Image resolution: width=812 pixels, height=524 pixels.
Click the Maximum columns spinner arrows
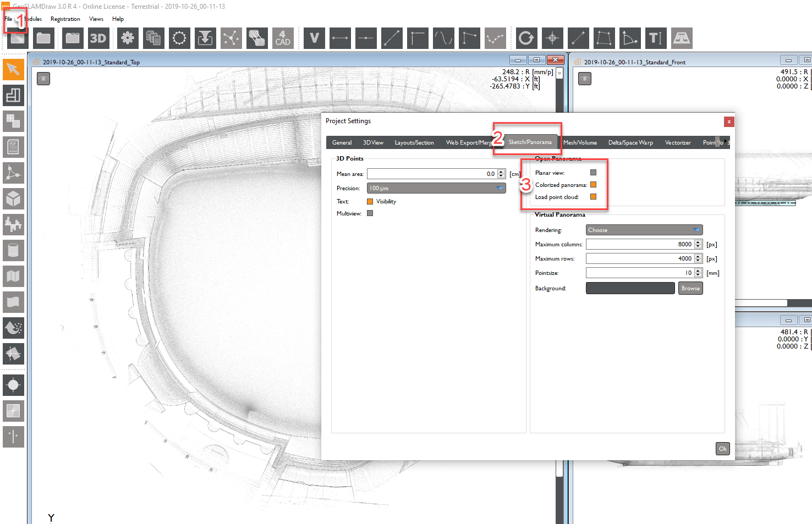tap(698, 244)
